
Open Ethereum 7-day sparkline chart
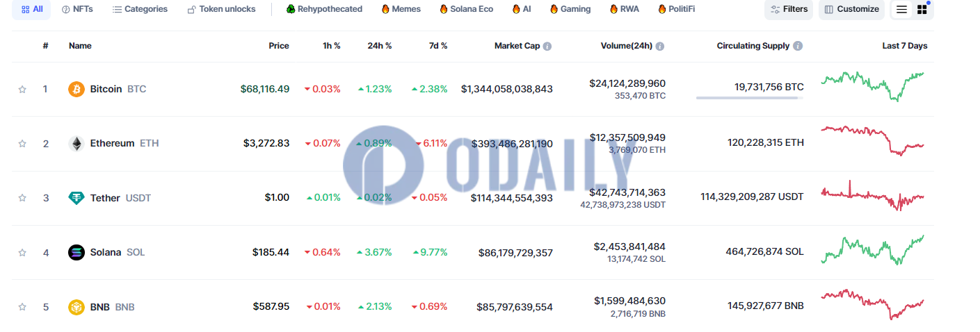coord(873,140)
